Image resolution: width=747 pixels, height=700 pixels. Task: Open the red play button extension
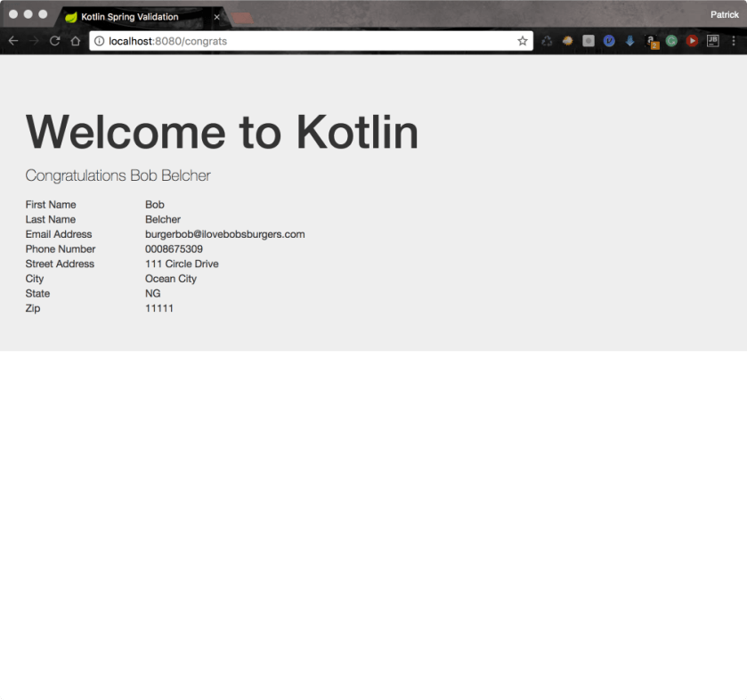point(692,41)
